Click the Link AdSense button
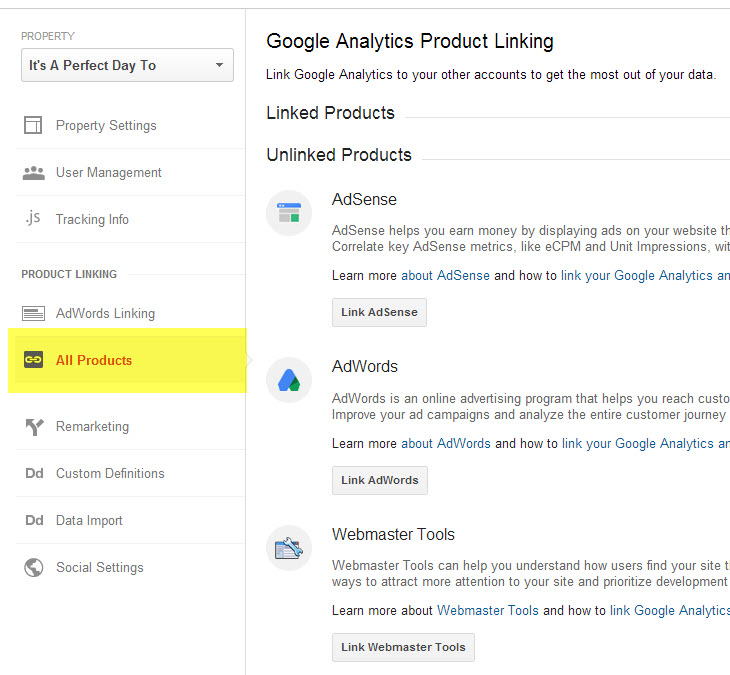Image resolution: width=730 pixels, height=675 pixels. pyautogui.click(x=379, y=312)
